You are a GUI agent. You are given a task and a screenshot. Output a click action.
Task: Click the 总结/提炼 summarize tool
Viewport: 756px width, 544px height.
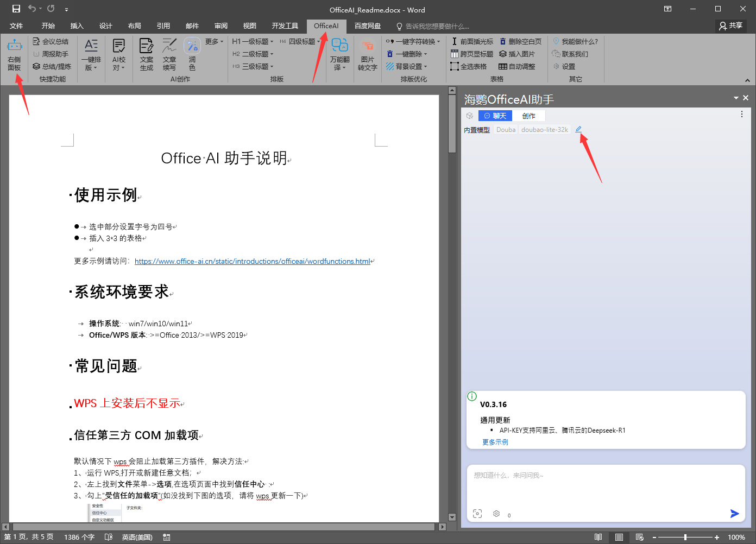pyautogui.click(x=52, y=66)
